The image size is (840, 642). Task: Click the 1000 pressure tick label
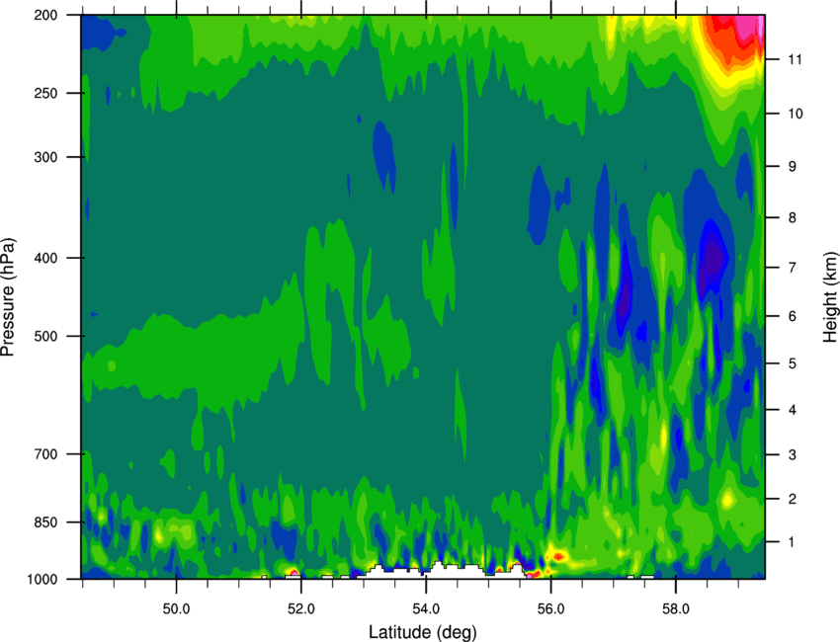pos(42,579)
